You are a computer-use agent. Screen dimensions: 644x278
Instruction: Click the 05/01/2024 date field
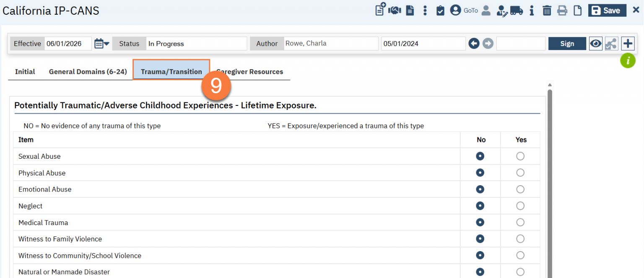pos(423,43)
